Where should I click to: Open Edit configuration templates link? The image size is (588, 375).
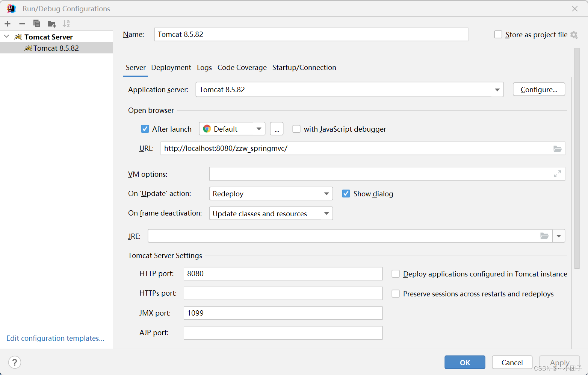coord(56,338)
